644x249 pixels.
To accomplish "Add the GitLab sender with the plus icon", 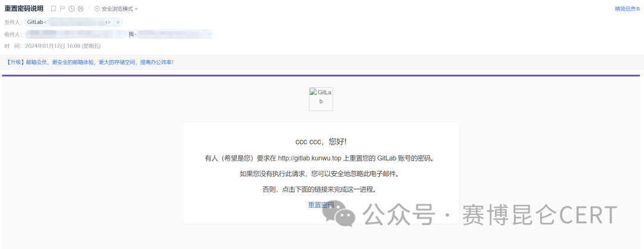I will [118, 22].
